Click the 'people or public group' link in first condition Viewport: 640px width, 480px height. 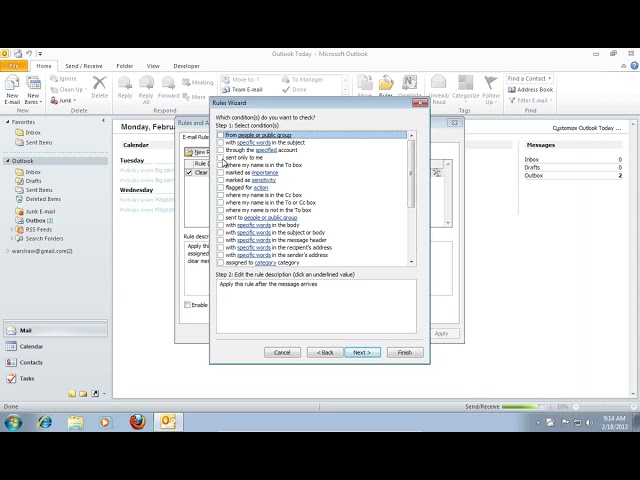(x=264, y=135)
